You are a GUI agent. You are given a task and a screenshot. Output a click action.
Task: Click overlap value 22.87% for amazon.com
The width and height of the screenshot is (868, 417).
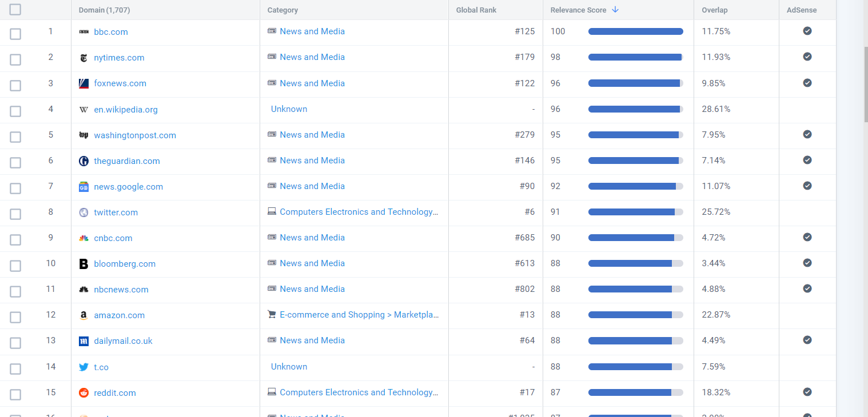(x=716, y=315)
